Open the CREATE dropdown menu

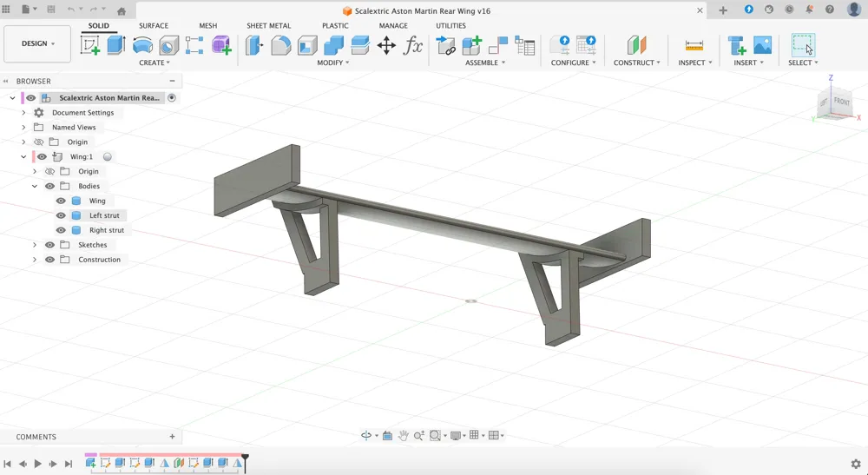(x=155, y=63)
